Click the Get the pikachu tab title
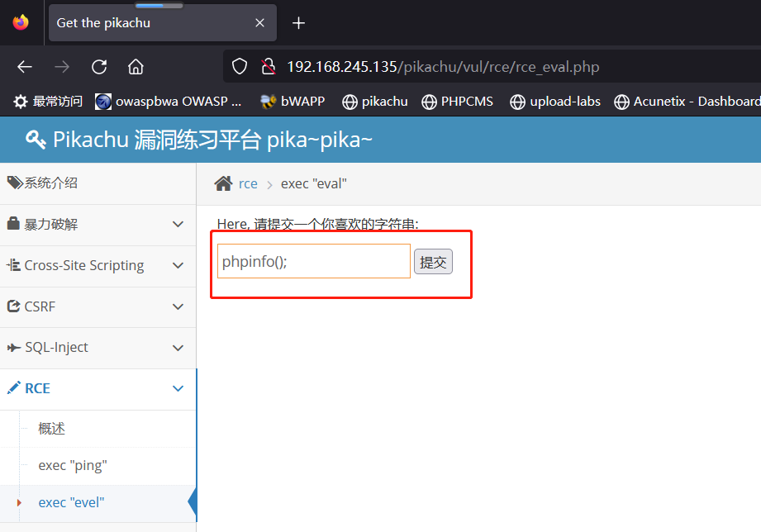 pyautogui.click(x=103, y=23)
